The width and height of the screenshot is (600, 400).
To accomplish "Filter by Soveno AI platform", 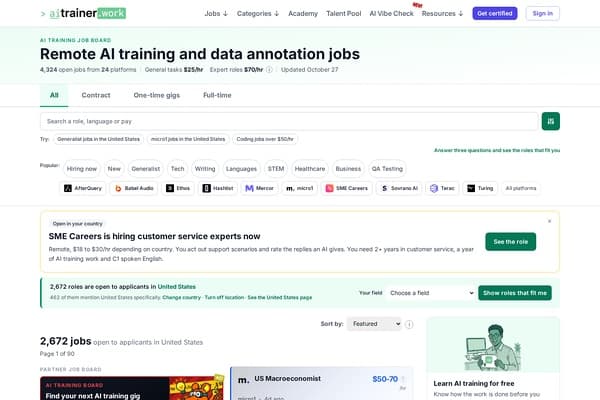I will pos(399,188).
